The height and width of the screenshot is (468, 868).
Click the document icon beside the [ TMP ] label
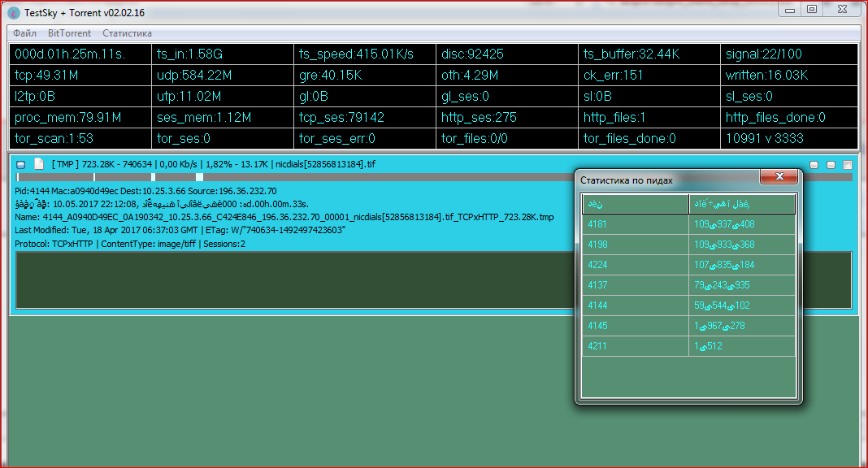(37, 165)
